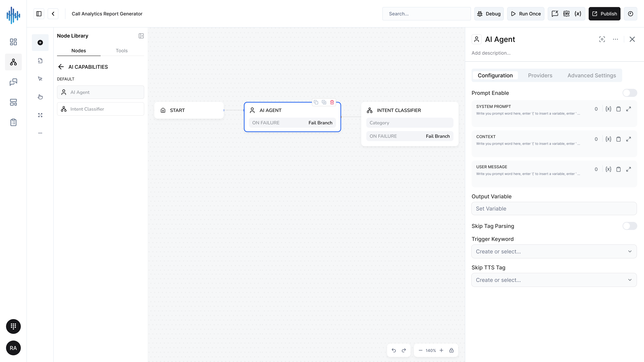The height and width of the screenshot is (362, 644).
Task: Paste from clipboard into System Prompt
Action: click(x=619, y=109)
